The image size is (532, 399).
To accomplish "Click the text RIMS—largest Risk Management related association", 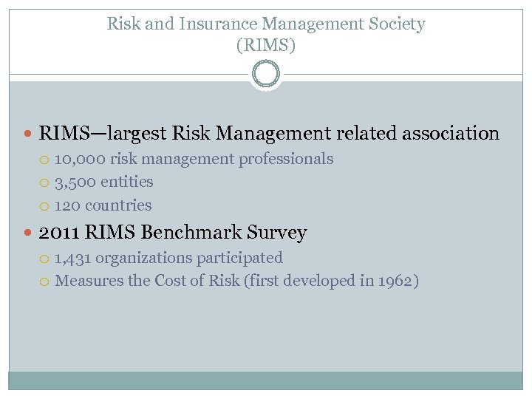I will (269, 134).
